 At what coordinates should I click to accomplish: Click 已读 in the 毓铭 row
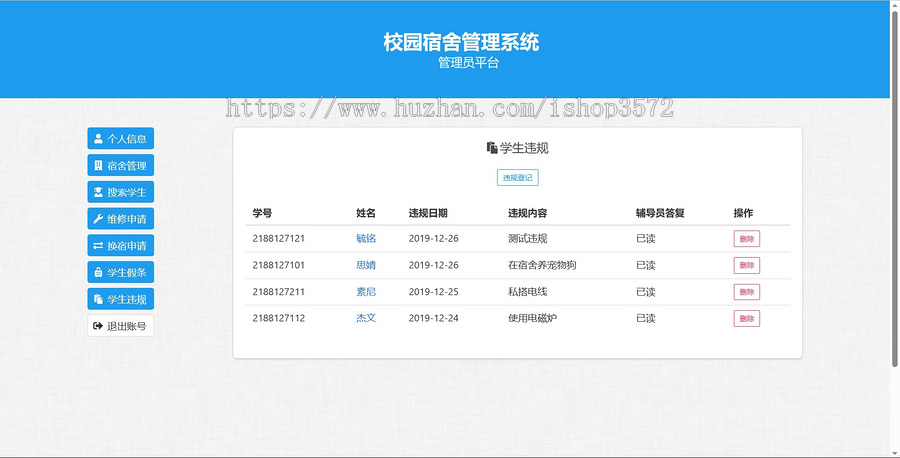[646, 238]
